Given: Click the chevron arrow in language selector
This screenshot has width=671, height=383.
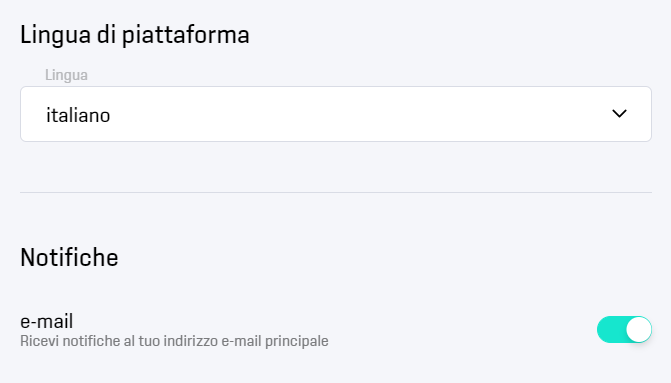Looking at the screenshot, I should click(619, 114).
